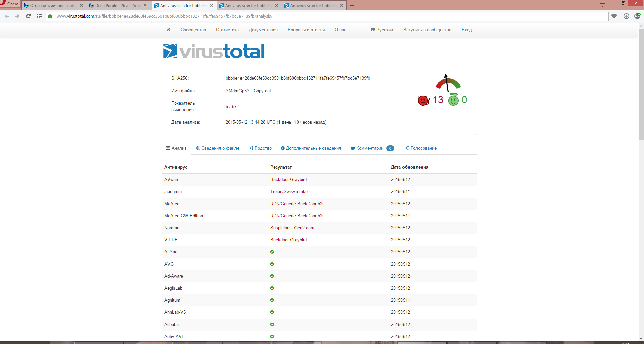Click the red devil malicious vote icon
The width and height of the screenshot is (644, 344).
point(424,100)
